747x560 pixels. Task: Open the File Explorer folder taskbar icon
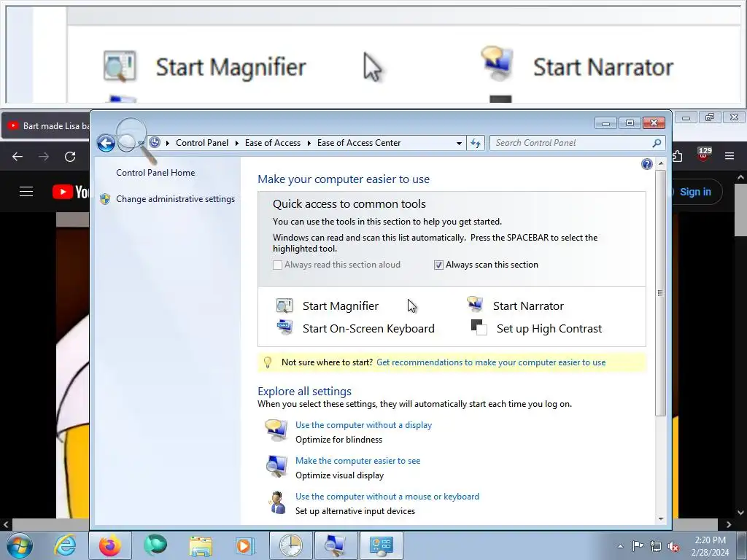tap(201, 545)
